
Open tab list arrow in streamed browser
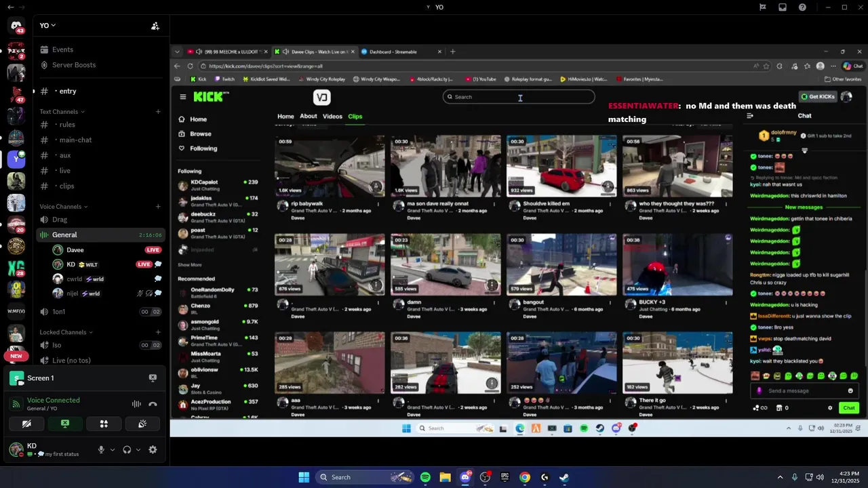coord(177,52)
